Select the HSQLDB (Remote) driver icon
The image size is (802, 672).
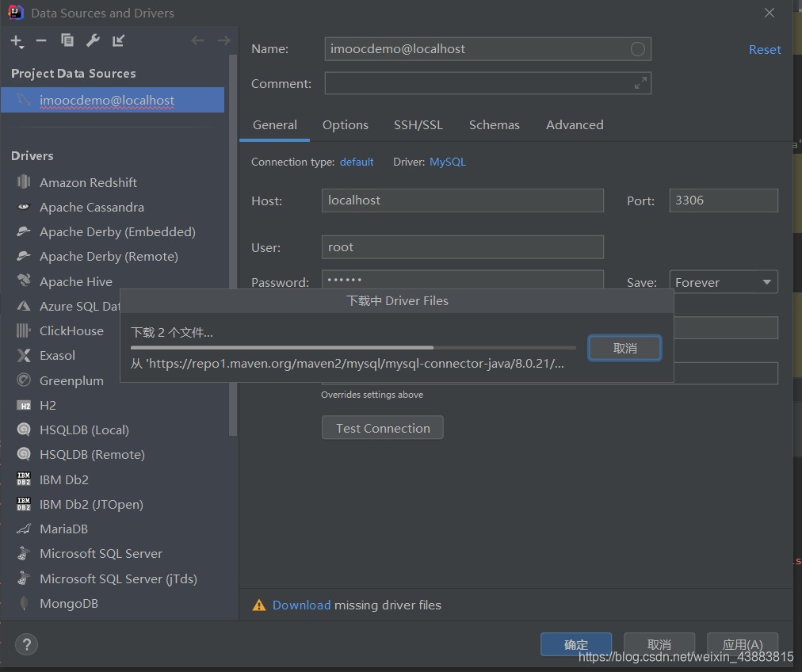[x=24, y=453]
